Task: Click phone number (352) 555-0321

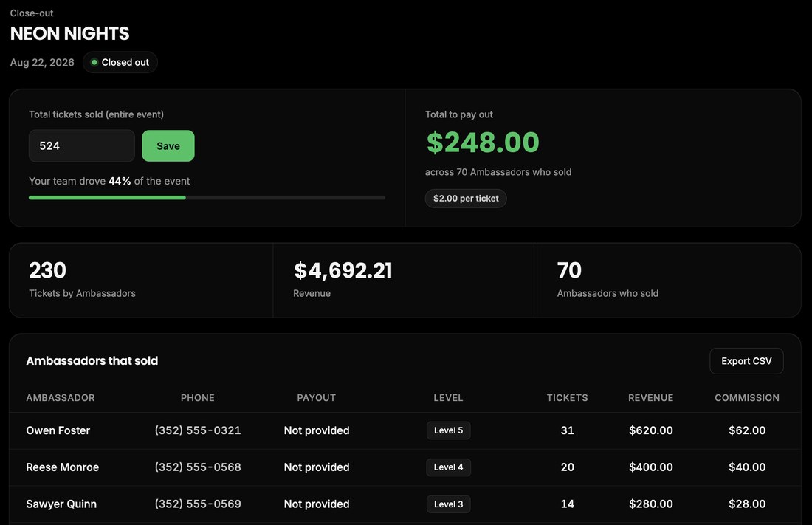Action: [198, 430]
